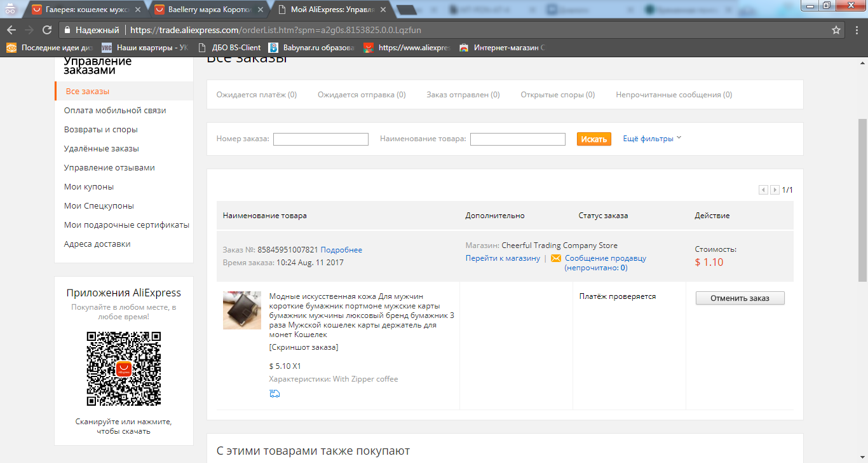Open the 'Наши квартиры - УК' bookmark
The height and width of the screenshot is (463, 868).
146,48
